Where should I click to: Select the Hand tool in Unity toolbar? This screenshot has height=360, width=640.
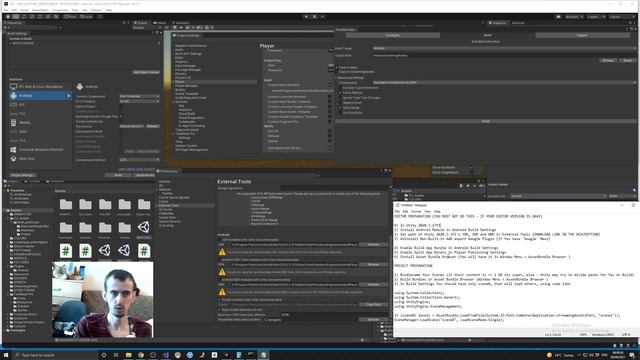(8, 17)
